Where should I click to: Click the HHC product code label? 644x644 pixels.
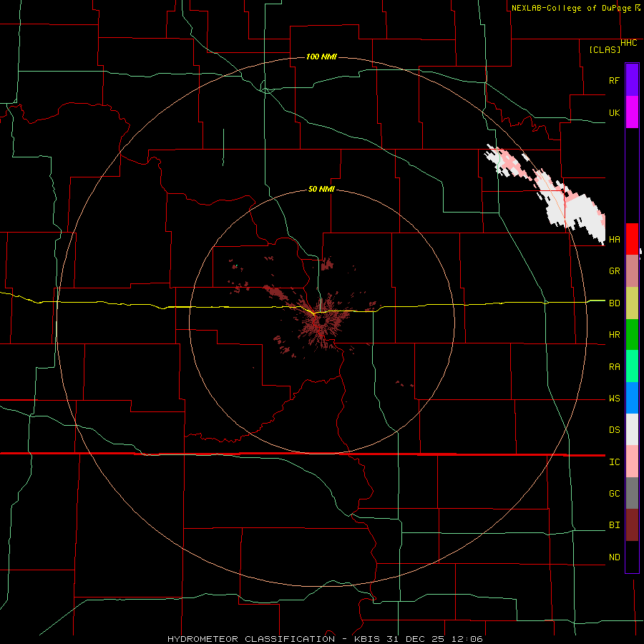(x=629, y=43)
